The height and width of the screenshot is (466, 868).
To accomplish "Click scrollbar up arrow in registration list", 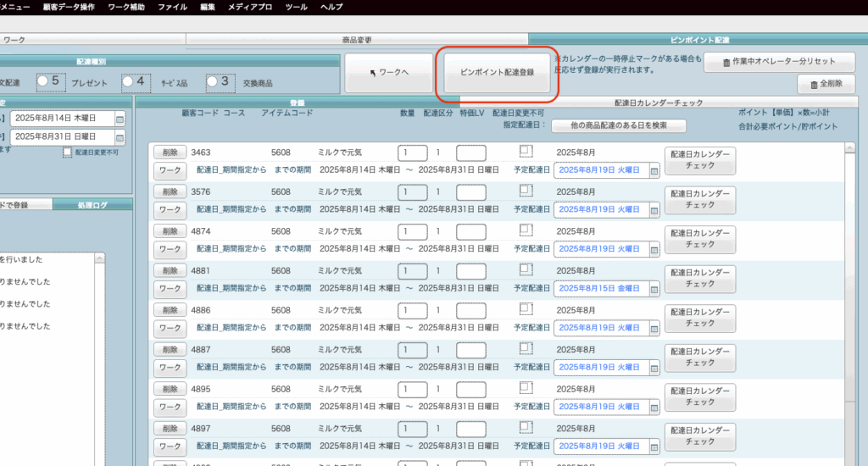I will 850,148.
